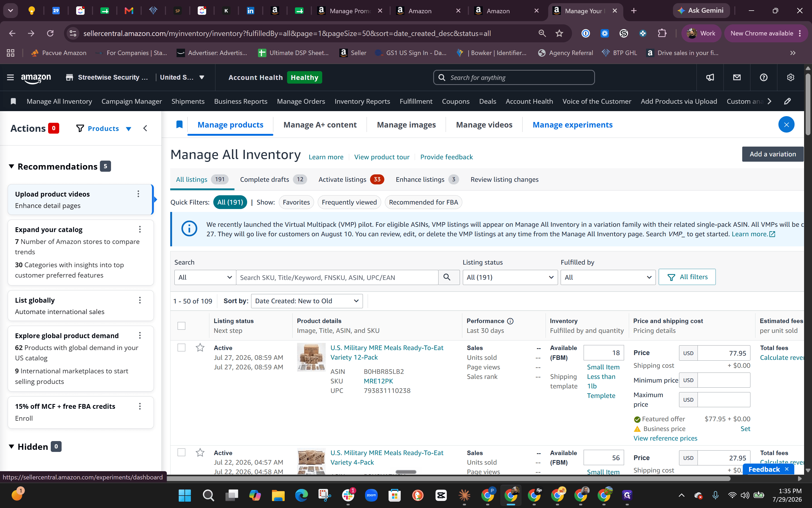Screen dimensions: 812x508
Task: Open the announcements megaphone icon
Action: point(710,78)
